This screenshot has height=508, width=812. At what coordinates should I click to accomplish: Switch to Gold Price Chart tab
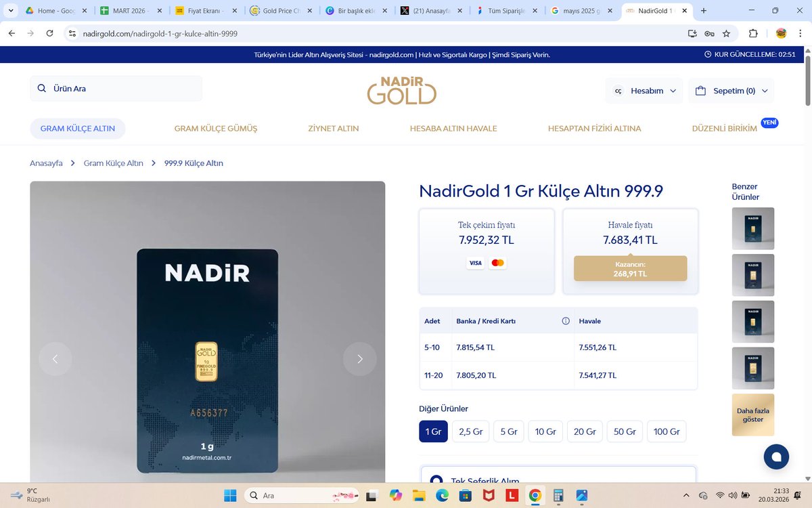[x=281, y=11]
